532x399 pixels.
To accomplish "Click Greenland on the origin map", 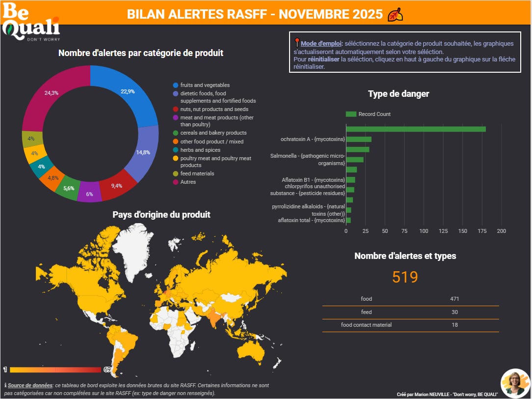I will pos(133,250).
